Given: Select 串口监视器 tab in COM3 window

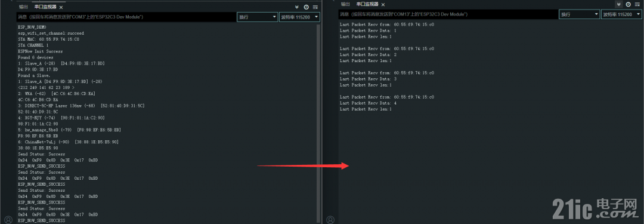Looking at the screenshot, I should click(x=45, y=7).
